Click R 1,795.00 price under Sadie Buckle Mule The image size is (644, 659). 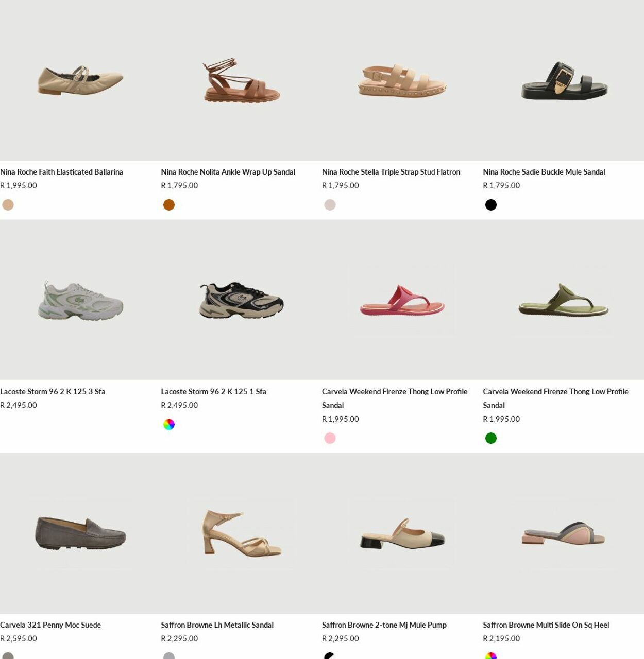click(x=501, y=186)
